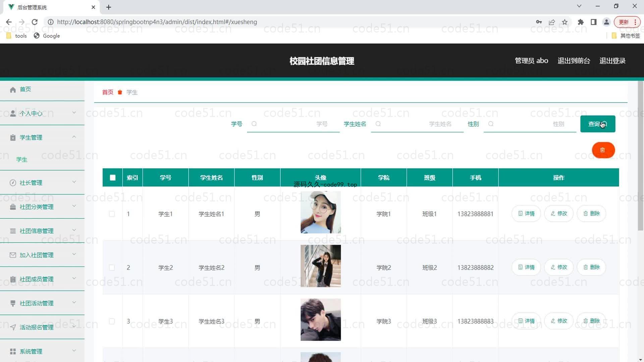The height and width of the screenshot is (362, 644).
Task: Click the 更新 browser update button
Action: 627,22
